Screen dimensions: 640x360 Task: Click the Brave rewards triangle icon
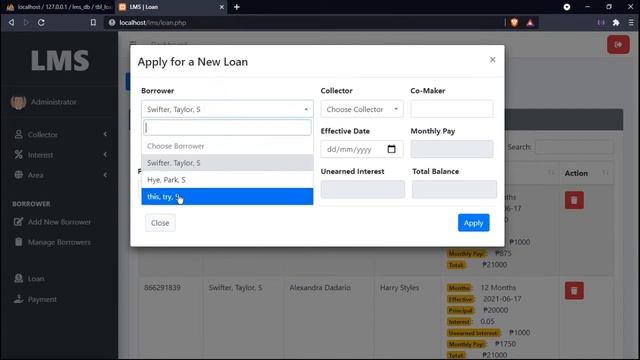[530, 23]
